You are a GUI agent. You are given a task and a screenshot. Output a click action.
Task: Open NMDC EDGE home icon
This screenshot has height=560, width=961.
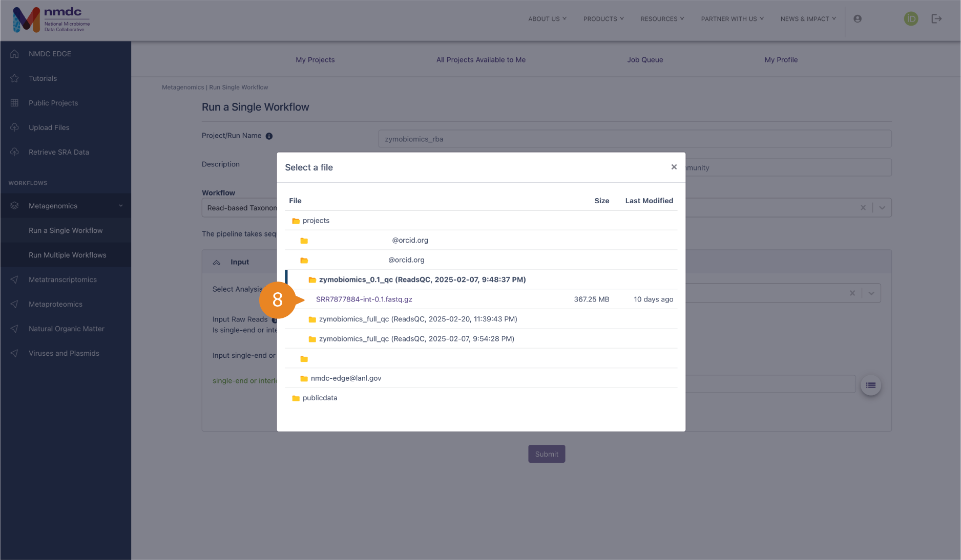point(14,54)
